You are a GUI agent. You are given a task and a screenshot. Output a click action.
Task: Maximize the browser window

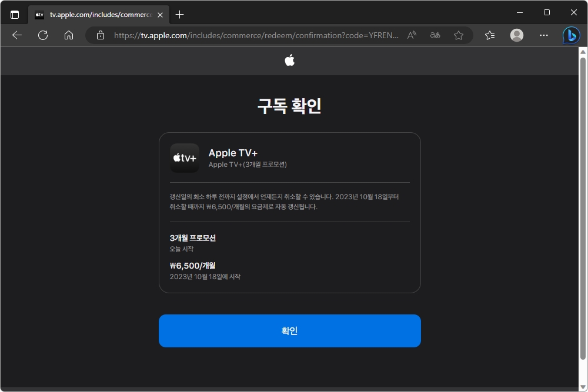click(x=547, y=12)
